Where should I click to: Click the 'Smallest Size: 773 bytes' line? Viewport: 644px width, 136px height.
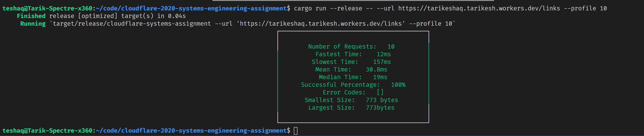tap(351, 100)
